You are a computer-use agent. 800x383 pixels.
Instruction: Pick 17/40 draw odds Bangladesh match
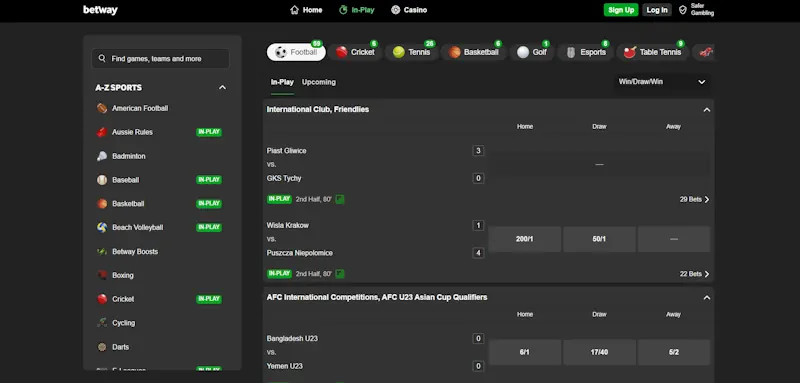(599, 352)
